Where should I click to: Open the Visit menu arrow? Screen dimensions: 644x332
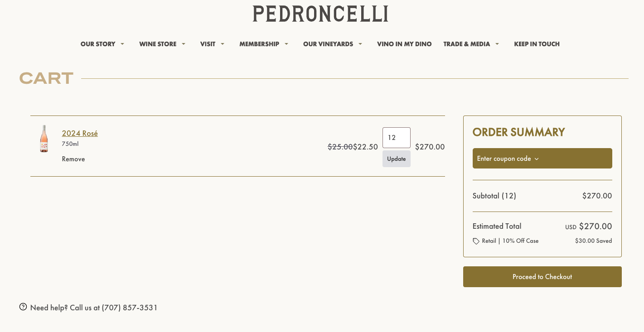(223, 44)
